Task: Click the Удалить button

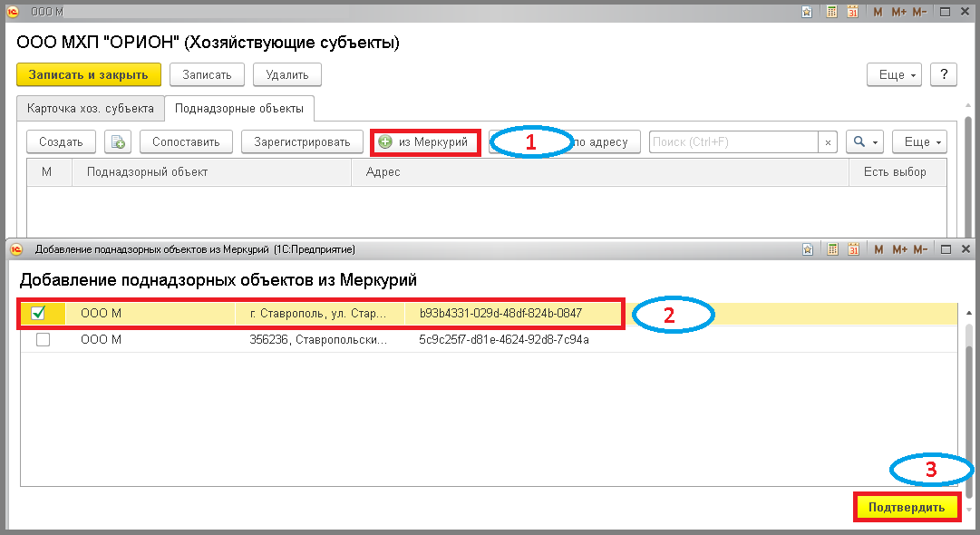Action: pos(286,74)
